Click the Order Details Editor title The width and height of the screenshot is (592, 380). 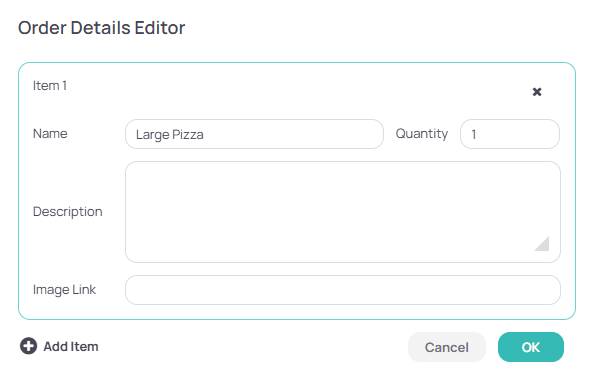102,28
